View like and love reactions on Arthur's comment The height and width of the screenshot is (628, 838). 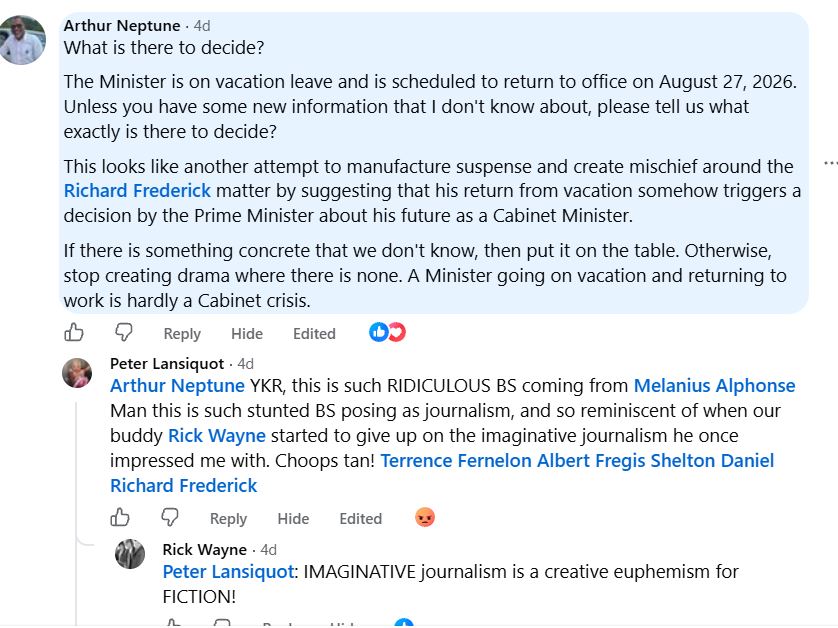[387, 332]
